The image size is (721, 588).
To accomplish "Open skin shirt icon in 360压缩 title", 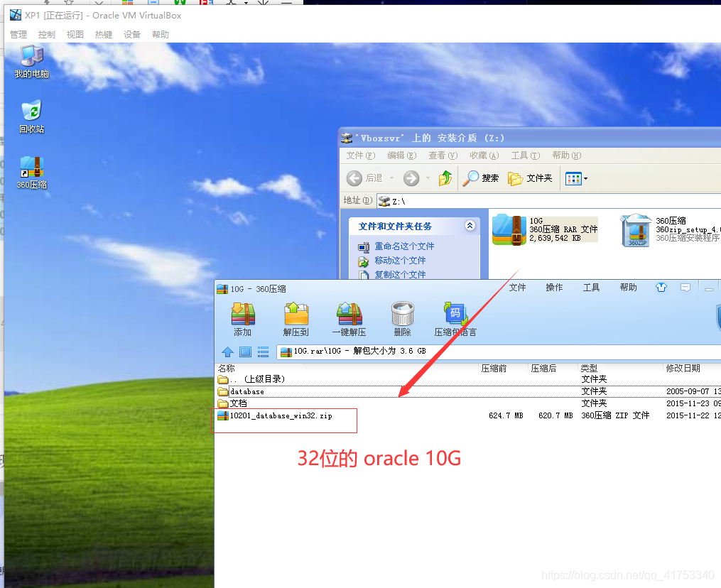I will (661, 288).
